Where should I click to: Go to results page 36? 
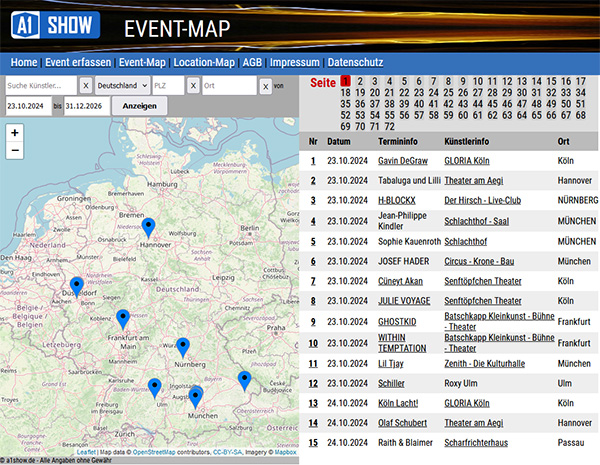pos(360,104)
